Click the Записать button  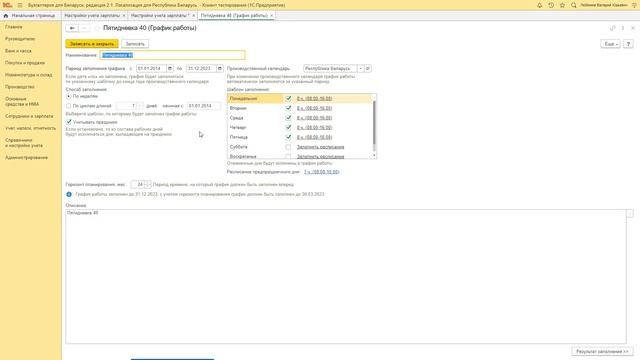pyautogui.click(x=135, y=44)
